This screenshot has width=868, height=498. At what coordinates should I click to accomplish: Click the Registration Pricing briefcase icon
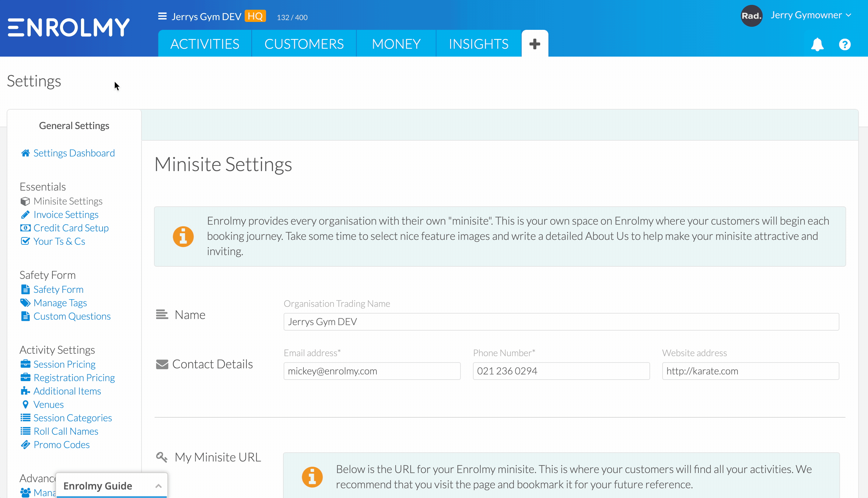(x=25, y=377)
